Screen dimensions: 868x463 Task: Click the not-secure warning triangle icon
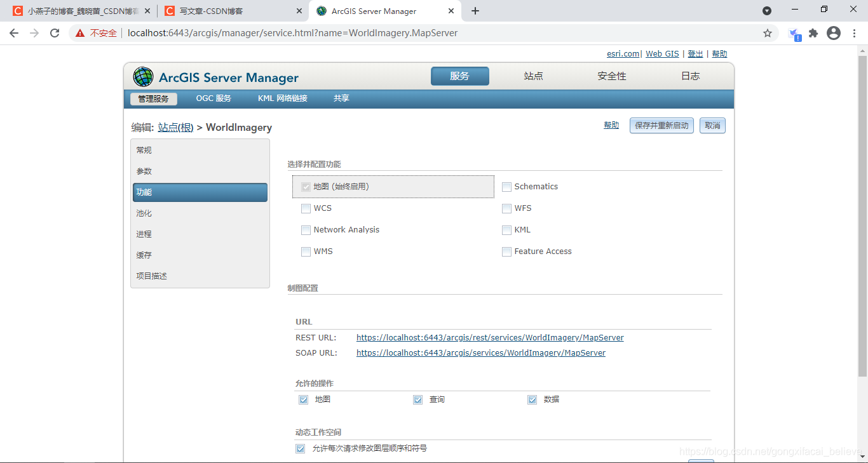[x=80, y=33]
